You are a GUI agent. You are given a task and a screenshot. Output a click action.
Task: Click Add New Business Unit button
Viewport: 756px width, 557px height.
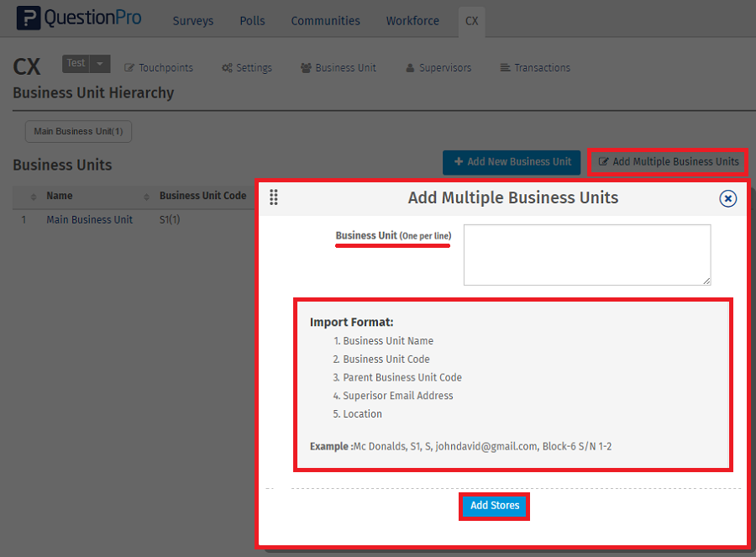pos(512,162)
